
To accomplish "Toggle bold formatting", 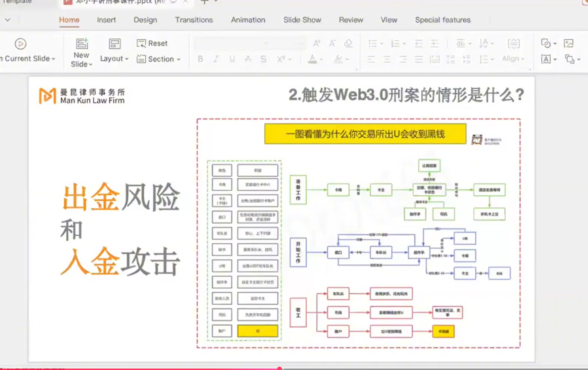I will (200, 59).
